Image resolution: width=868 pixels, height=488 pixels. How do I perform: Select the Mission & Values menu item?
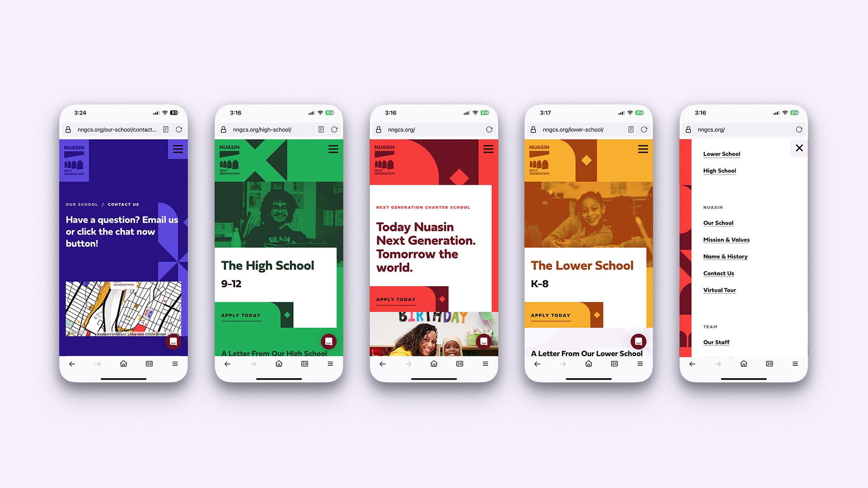(x=726, y=240)
